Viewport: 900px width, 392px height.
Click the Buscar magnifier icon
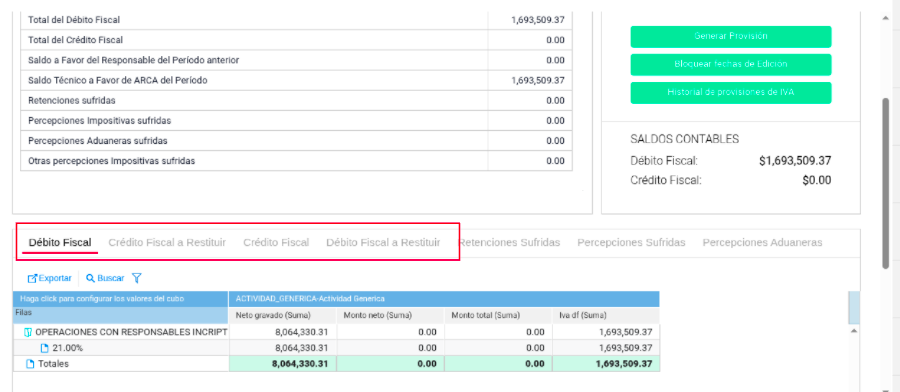click(90, 278)
